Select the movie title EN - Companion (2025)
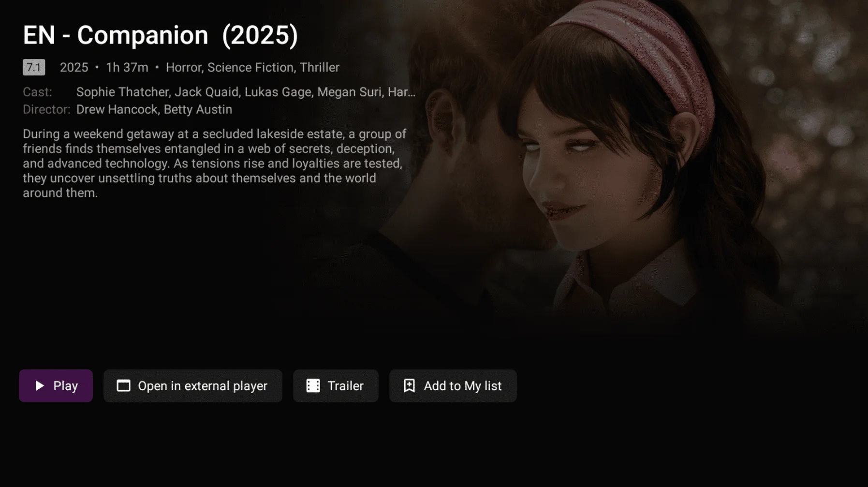868x487 pixels. click(x=161, y=35)
